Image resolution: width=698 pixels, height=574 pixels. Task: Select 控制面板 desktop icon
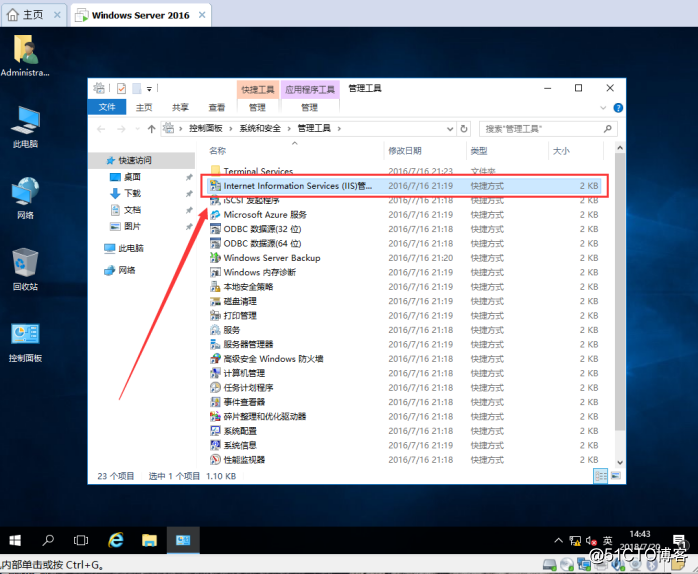[25, 343]
